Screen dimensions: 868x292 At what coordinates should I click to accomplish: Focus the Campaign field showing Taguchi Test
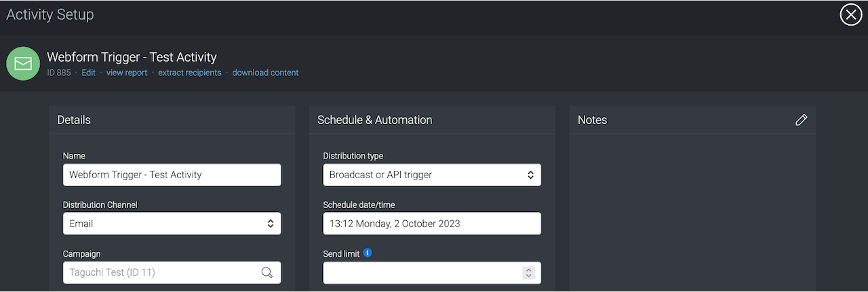pyautogui.click(x=159, y=272)
